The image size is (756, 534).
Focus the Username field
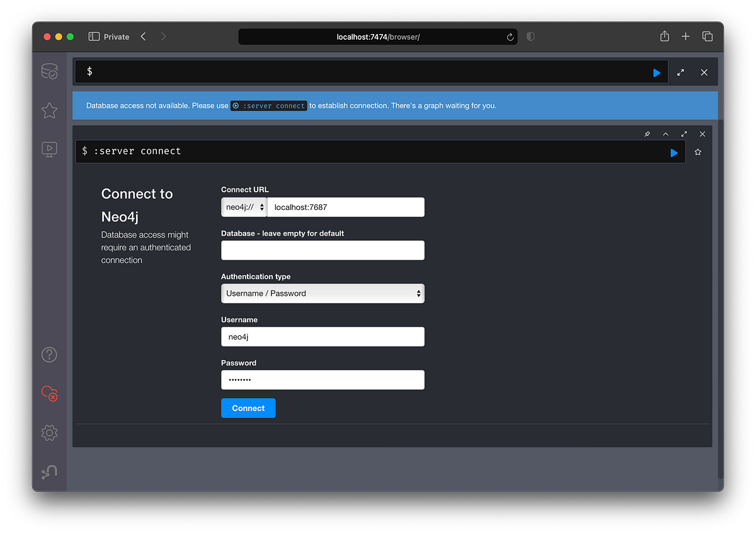[323, 337]
